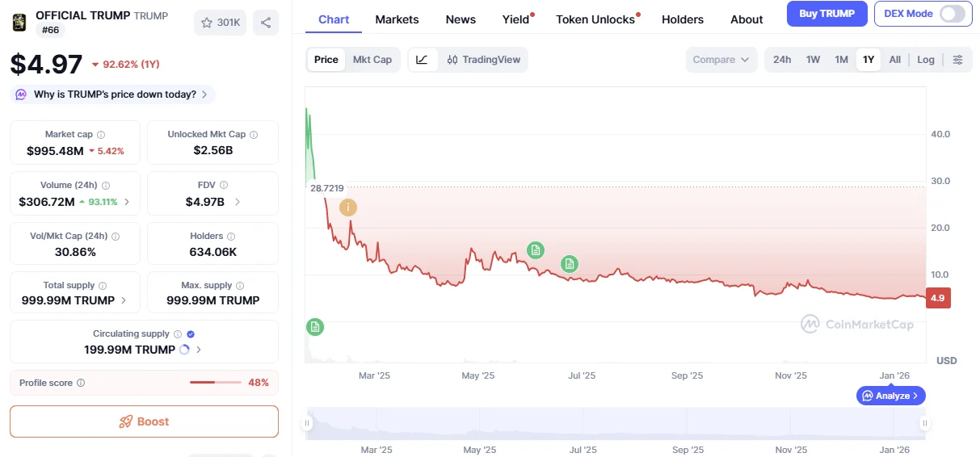980x457 pixels.
Task: Add TRUMP to watchlist via star 301K
Action: click(x=220, y=23)
